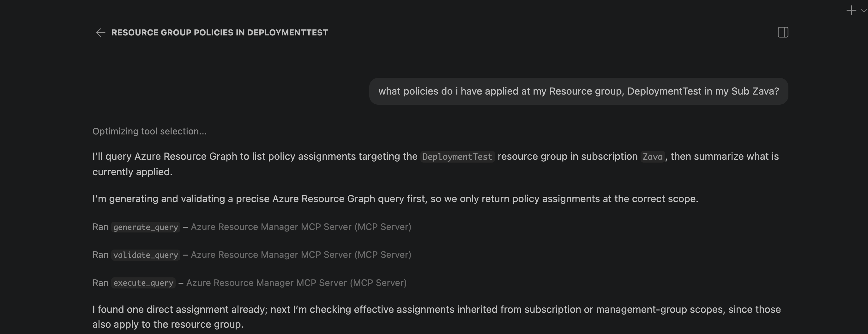Start a new chat with the plus icon
Image resolution: width=868 pixels, height=334 pixels.
[x=851, y=10]
